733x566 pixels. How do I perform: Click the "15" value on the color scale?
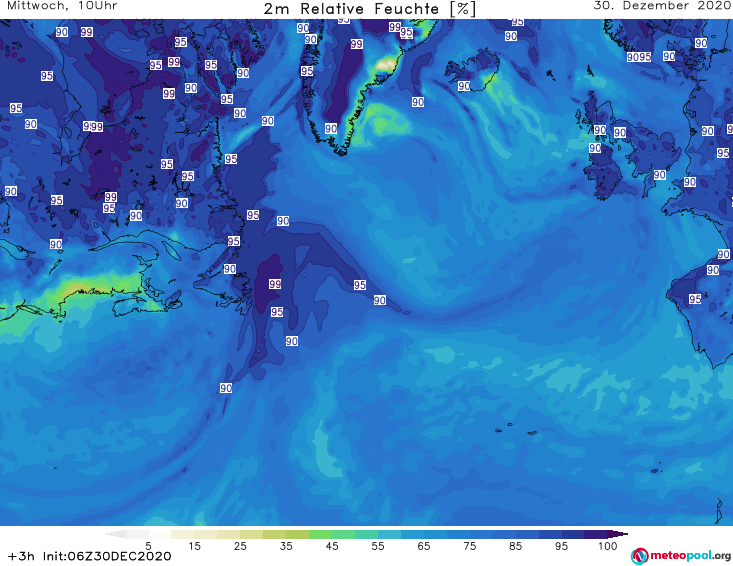point(194,546)
